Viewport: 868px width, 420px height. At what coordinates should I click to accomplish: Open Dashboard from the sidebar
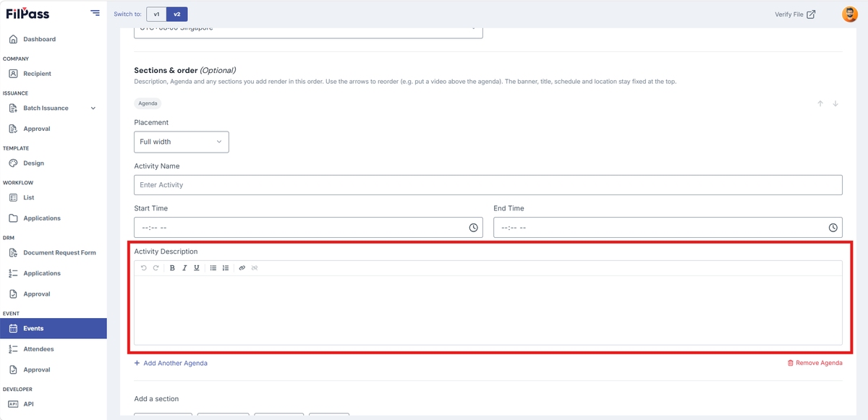54,39
